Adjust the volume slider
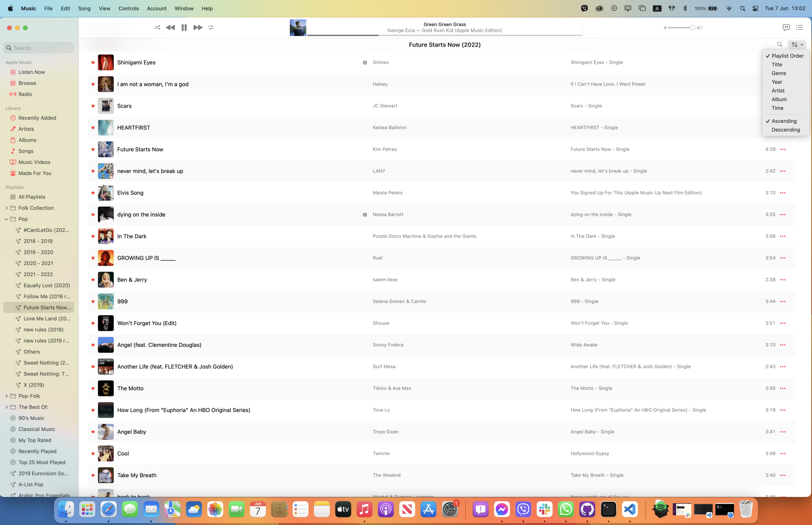The width and height of the screenshot is (812, 525). pyautogui.click(x=692, y=28)
